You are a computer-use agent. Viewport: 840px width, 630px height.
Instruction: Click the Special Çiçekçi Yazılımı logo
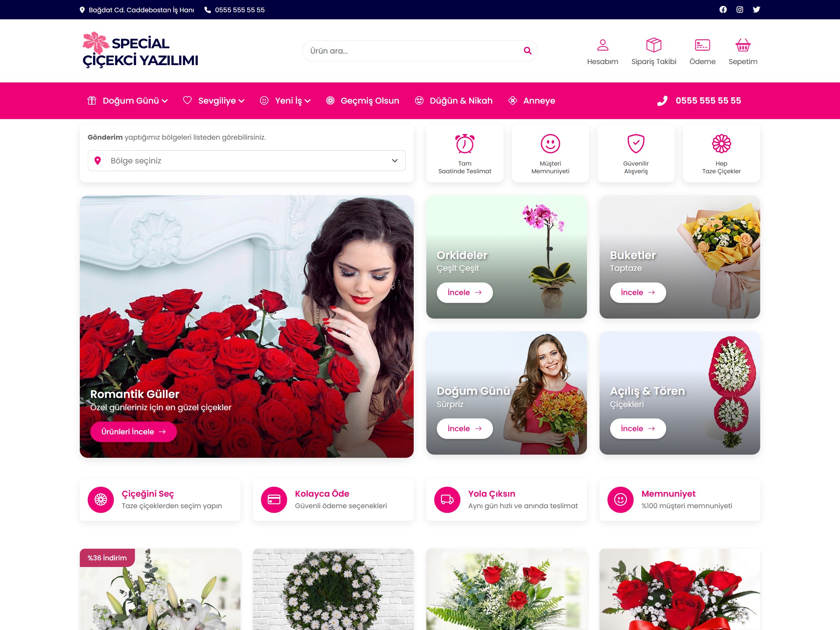tap(140, 50)
